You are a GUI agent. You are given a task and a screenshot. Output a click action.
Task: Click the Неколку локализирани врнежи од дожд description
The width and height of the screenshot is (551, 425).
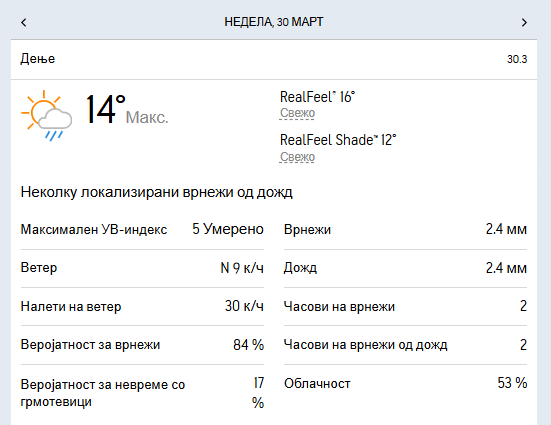[x=157, y=192]
